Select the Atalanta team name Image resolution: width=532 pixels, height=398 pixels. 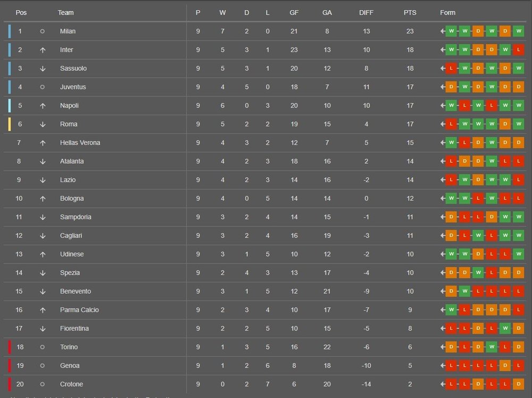point(72,161)
